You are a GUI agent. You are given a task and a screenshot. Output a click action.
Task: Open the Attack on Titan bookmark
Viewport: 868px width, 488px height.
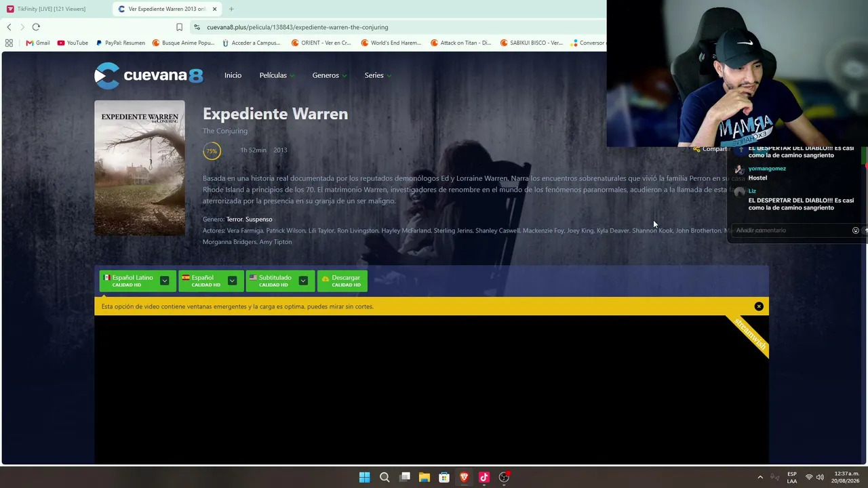pyautogui.click(x=460, y=43)
